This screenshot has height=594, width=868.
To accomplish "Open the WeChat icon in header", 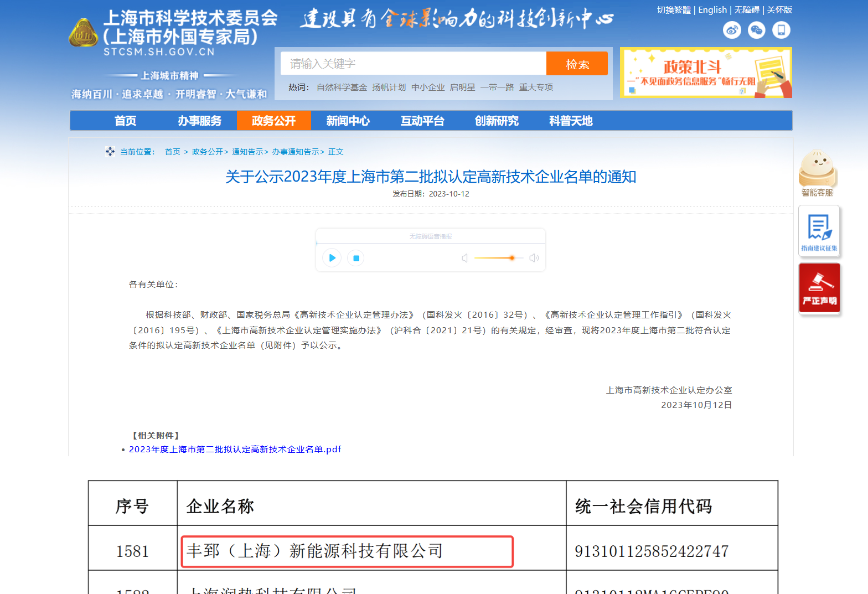I will point(756,30).
